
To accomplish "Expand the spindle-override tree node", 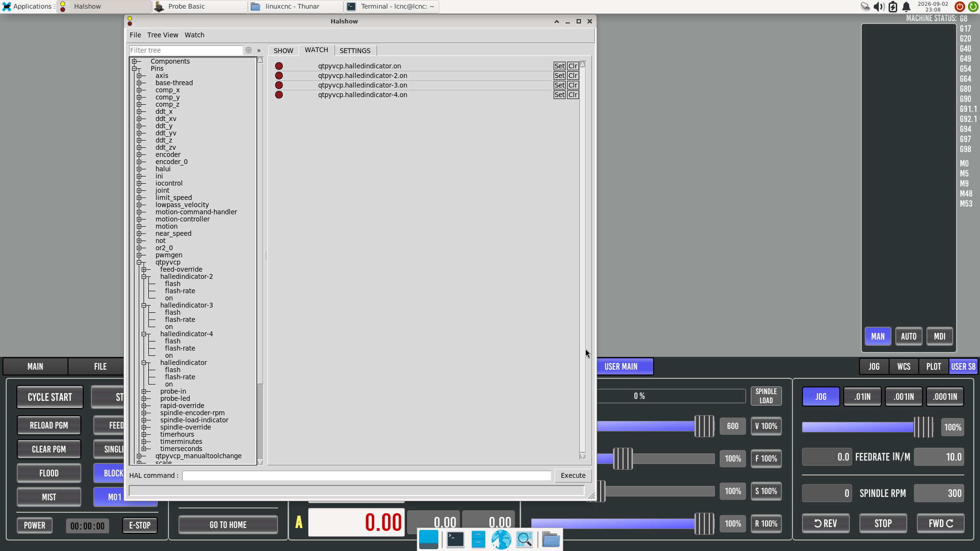I will [144, 427].
